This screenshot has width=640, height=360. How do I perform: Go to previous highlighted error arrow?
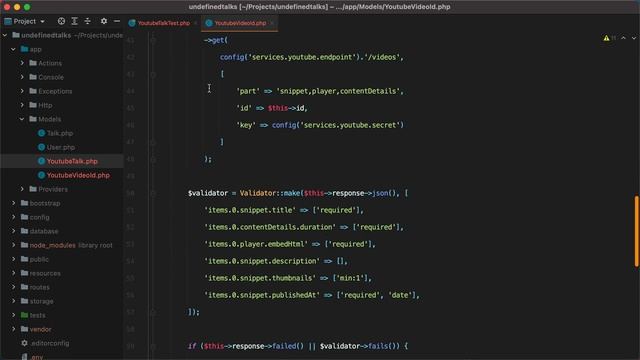(x=623, y=38)
